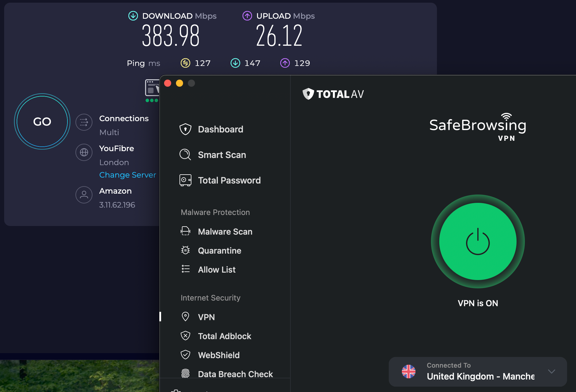The image size is (576, 392).
Task: Select the Allow List entry
Action: tap(217, 269)
